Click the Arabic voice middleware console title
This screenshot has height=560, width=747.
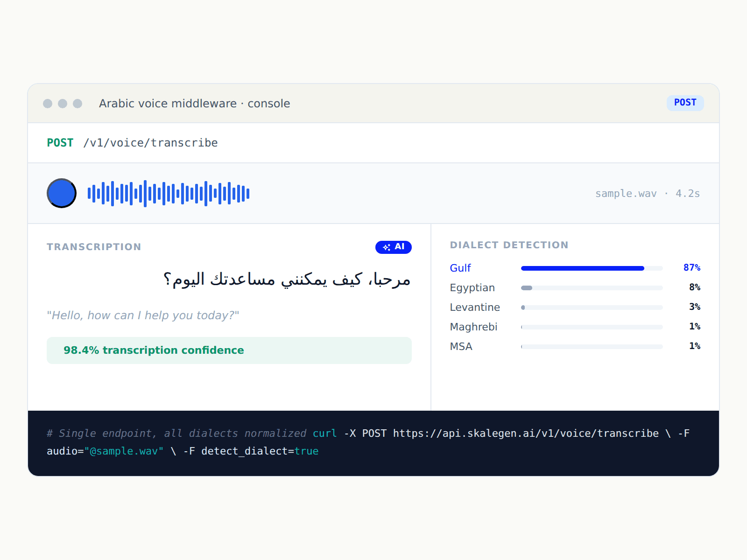pyautogui.click(x=194, y=104)
